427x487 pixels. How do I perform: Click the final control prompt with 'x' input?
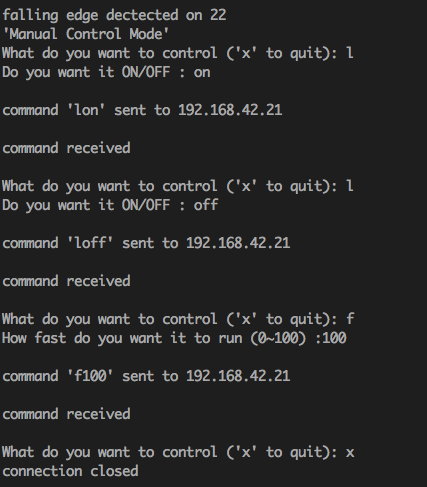178,452
